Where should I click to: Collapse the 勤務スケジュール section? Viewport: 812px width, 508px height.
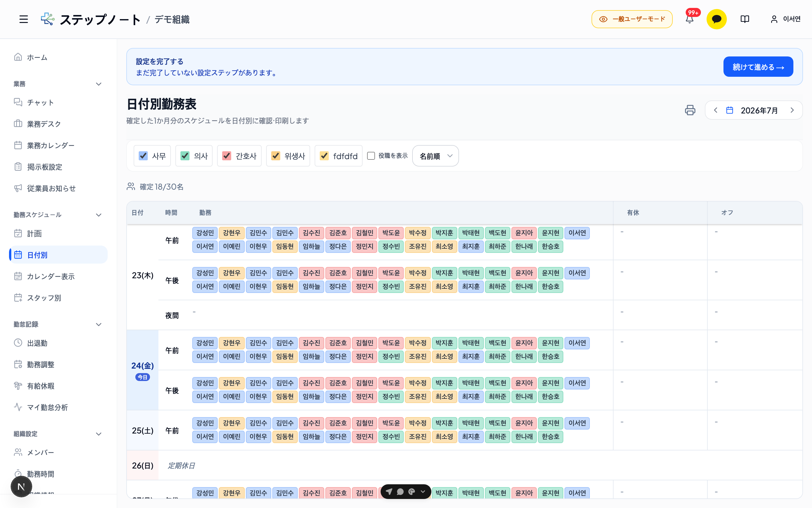click(99, 215)
